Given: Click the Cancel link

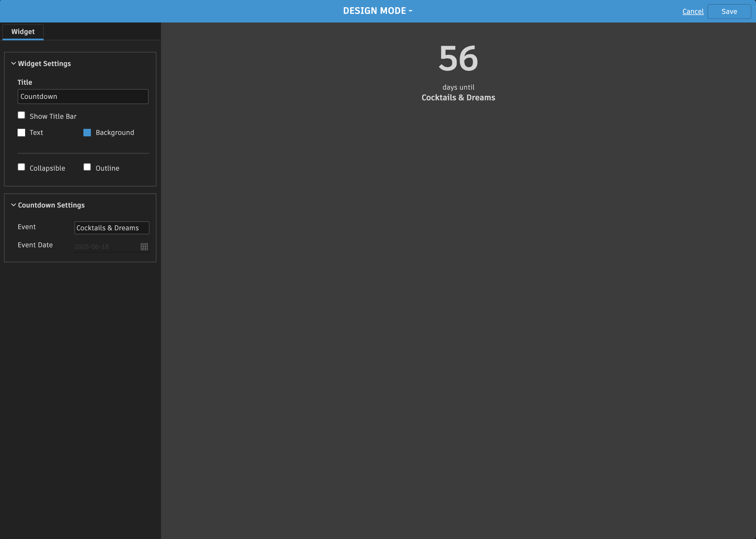Looking at the screenshot, I should pyautogui.click(x=693, y=12).
